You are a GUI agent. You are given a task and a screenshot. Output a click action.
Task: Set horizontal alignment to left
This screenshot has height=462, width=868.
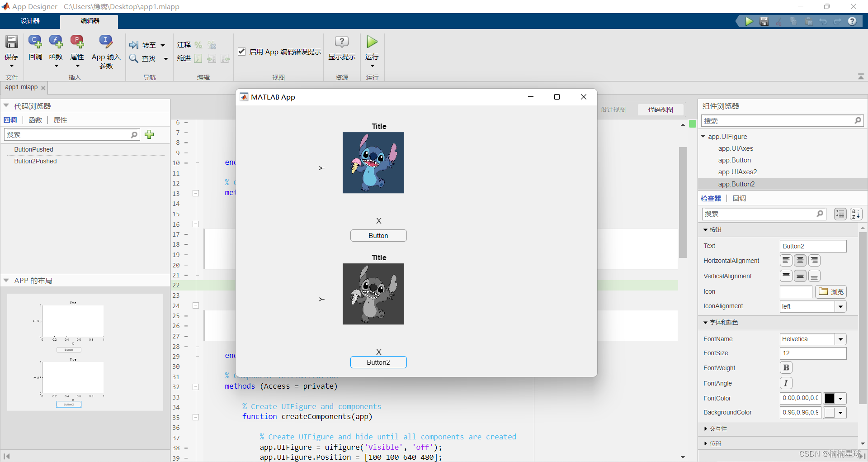[786, 260]
